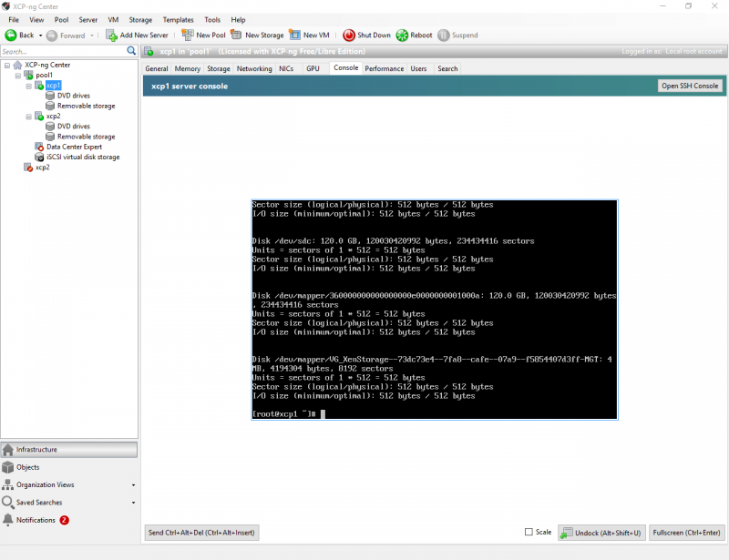The width and height of the screenshot is (729, 560).
Task: Collapse the pool1 tree node
Action: 18,76
